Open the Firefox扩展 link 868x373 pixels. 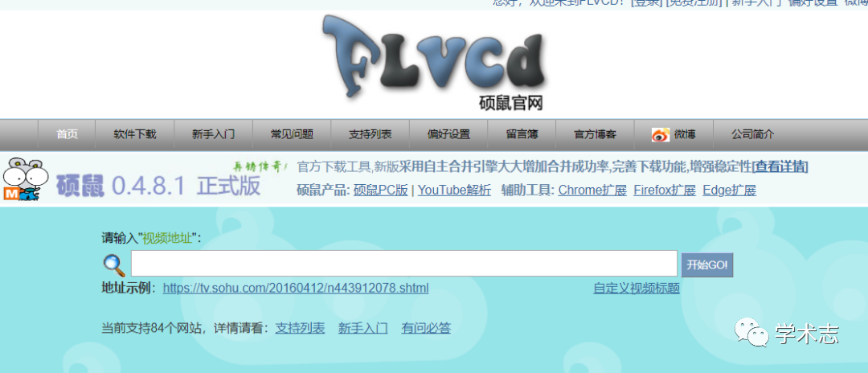pos(665,191)
